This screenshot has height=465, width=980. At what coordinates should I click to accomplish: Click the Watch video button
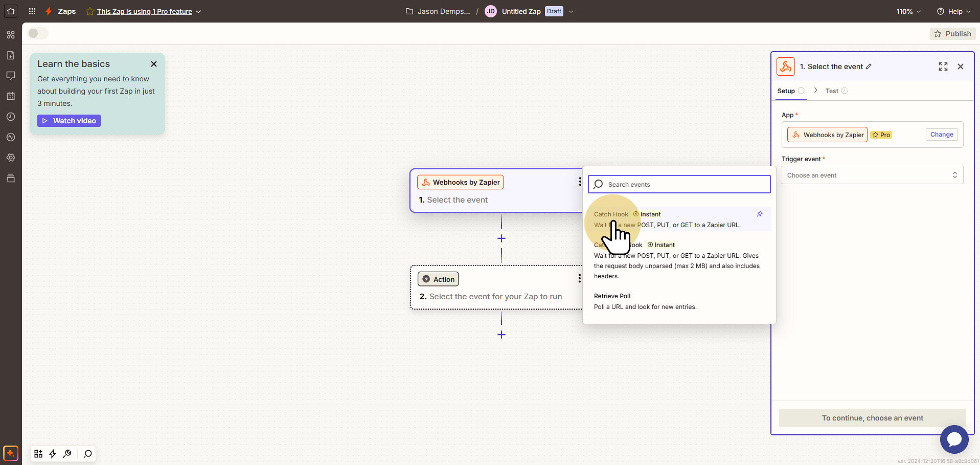(69, 121)
